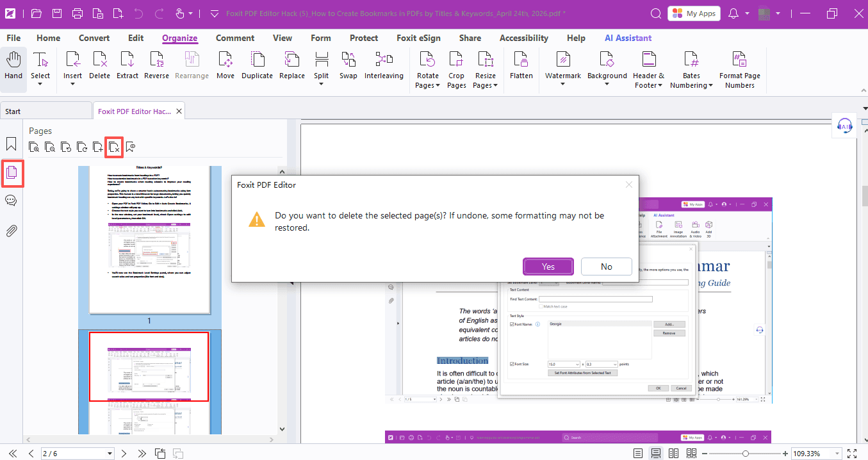The height and width of the screenshot is (460, 868).
Task: Toggle fullscreen mode in status bar
Action: (852, 454)
